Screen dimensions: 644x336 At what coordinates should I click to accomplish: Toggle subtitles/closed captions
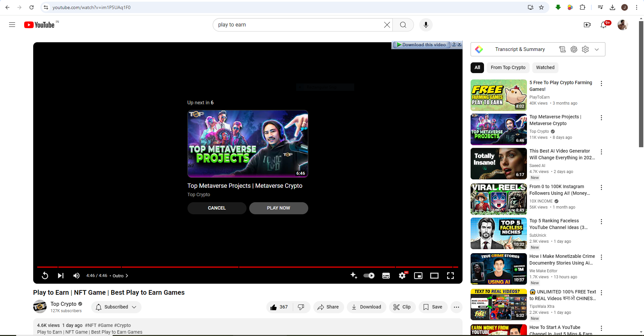point(386,276)
